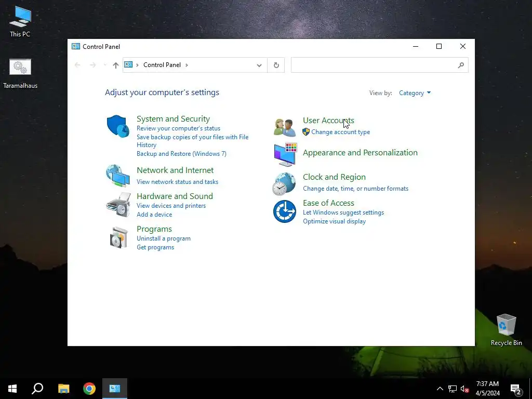
Task: Select the This PC desktop icon
Action: (x=20, y=21)
